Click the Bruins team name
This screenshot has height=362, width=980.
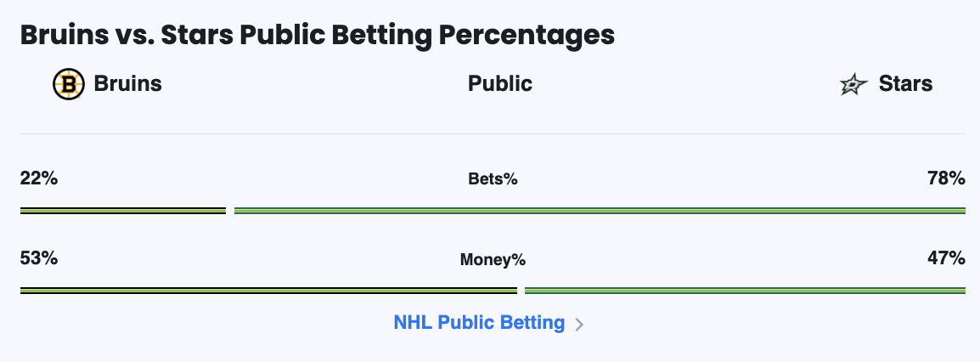pyautogui.click(x=128, y=83)
